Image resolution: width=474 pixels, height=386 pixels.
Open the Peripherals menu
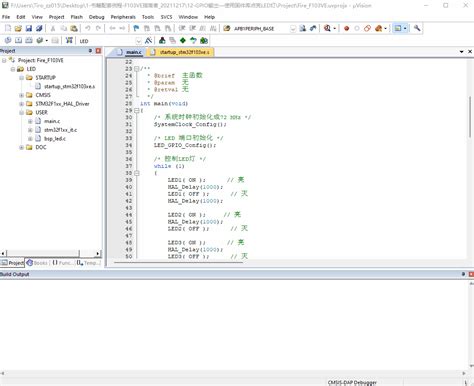[x=123, y=17]
